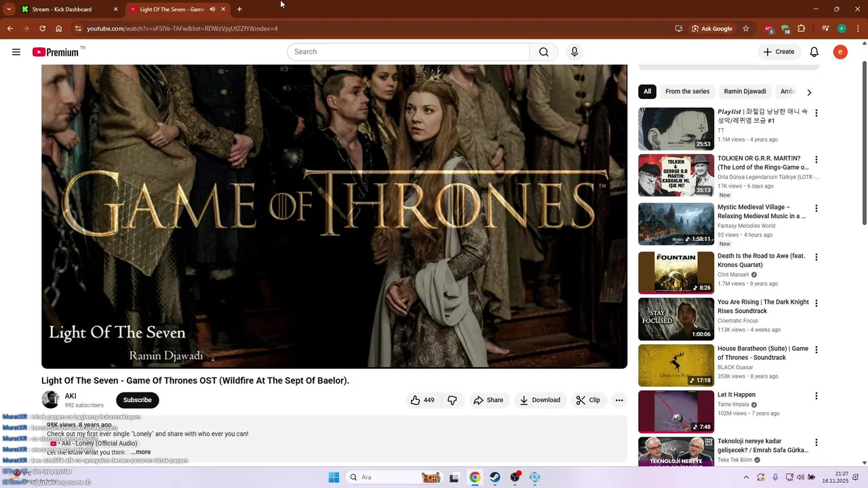
Task: Mute the Light Of The Seven tab audio
Action: coord(212,9)
